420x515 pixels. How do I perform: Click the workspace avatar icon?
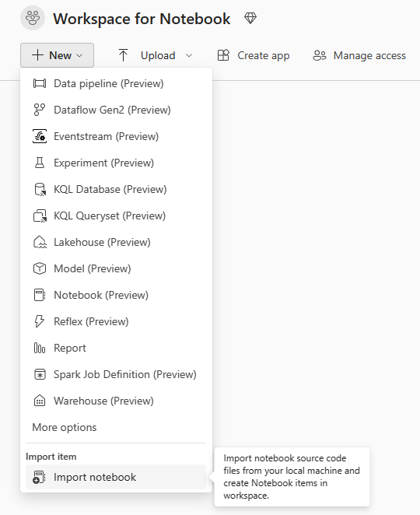(x=33, y=18)
